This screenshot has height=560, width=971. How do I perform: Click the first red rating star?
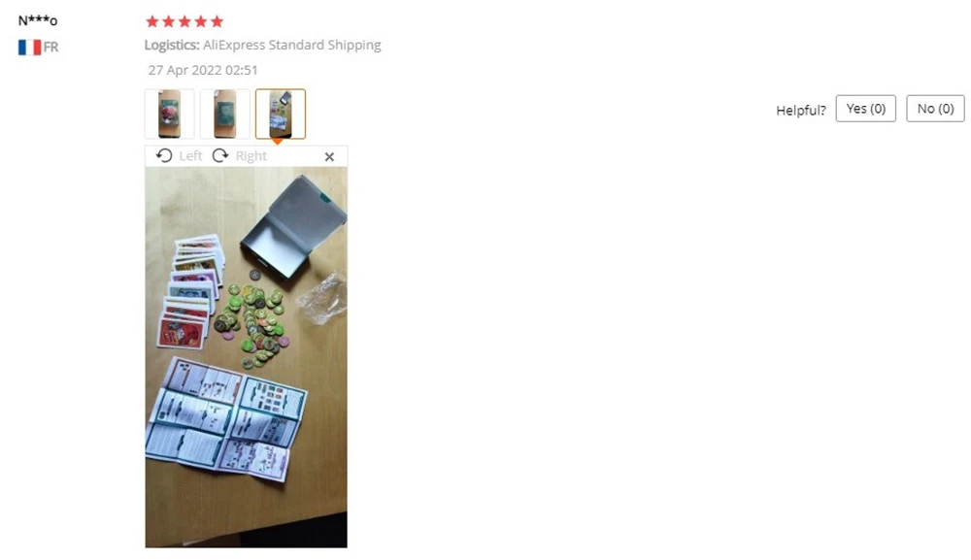click(152, 21)
